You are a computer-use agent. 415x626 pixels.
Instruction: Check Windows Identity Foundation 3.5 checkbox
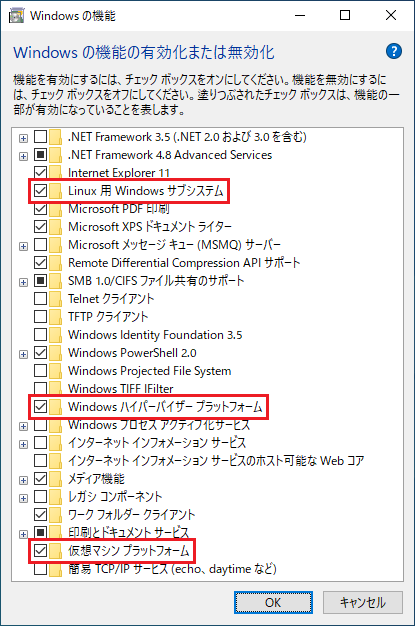40,335
